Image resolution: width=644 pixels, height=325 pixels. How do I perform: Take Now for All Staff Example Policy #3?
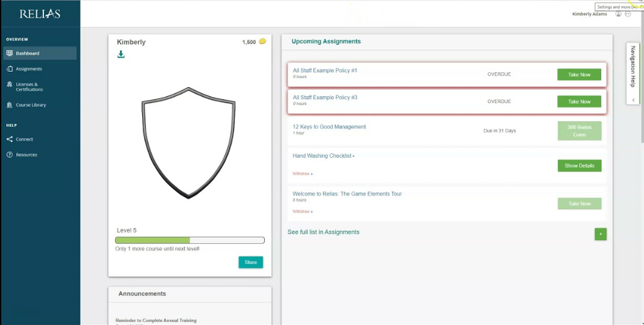click(579, 102)
